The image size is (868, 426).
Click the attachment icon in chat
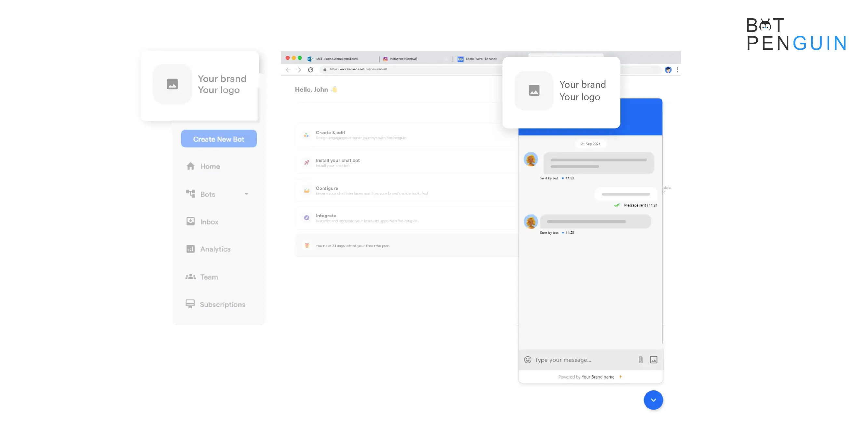pos(640,360)
